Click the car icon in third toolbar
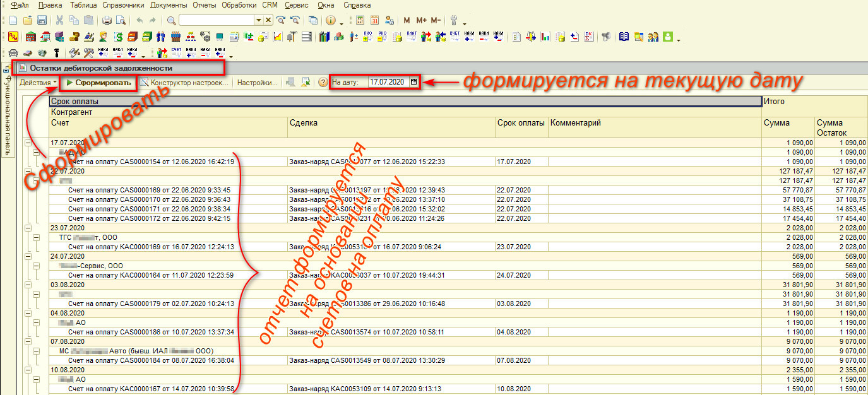Screen dimensions: 868x395 click(x=13, y=52)
